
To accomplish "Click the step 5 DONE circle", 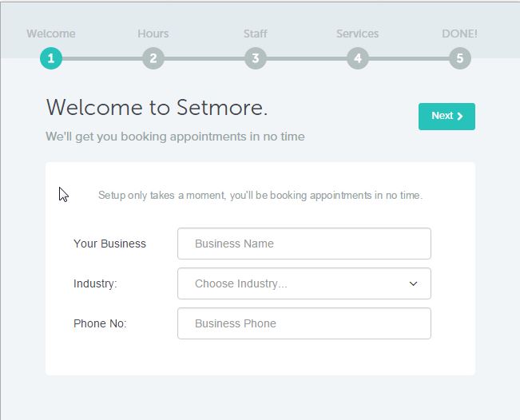I will [x=459, y=58].
